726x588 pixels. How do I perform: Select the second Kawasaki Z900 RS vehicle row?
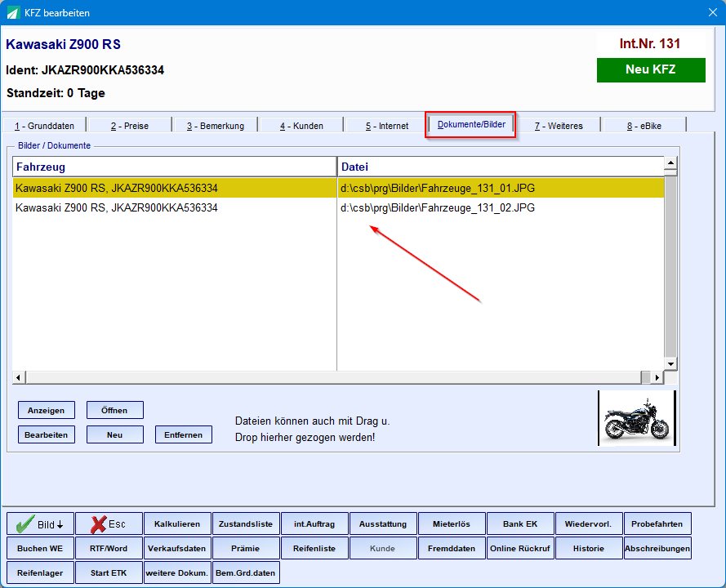[x=175, y=207]
